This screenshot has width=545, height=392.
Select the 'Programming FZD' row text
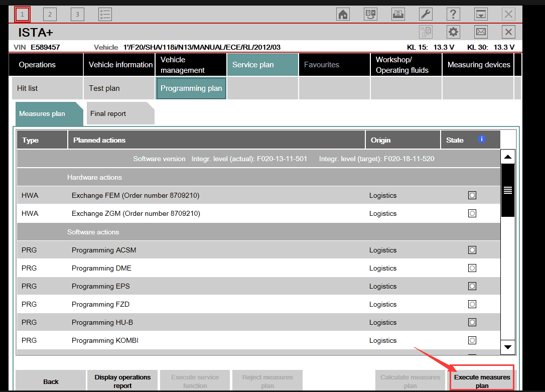tap(100, 304)
